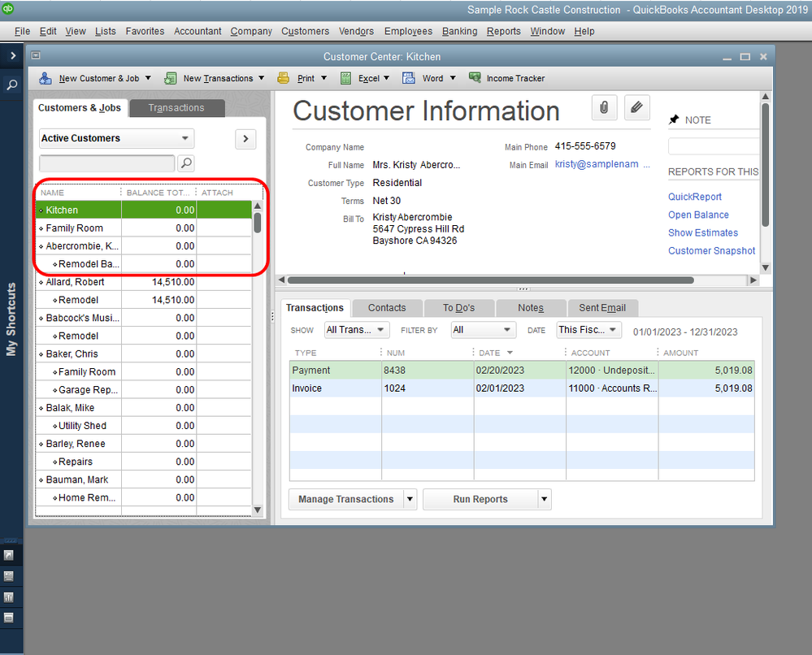Click the New Customer & Job icon
Image resolution: width=812 pixels, height=655 pixels.
[46, 79]
